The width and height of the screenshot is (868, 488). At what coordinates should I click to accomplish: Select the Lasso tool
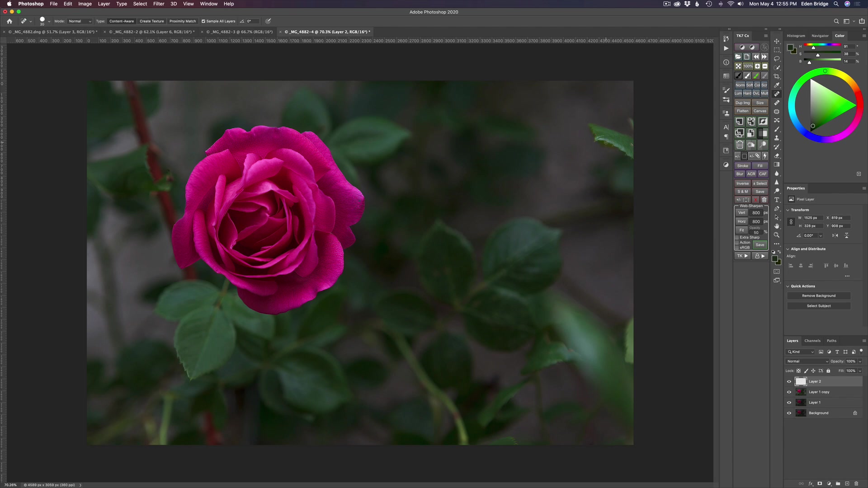point(777,59)
